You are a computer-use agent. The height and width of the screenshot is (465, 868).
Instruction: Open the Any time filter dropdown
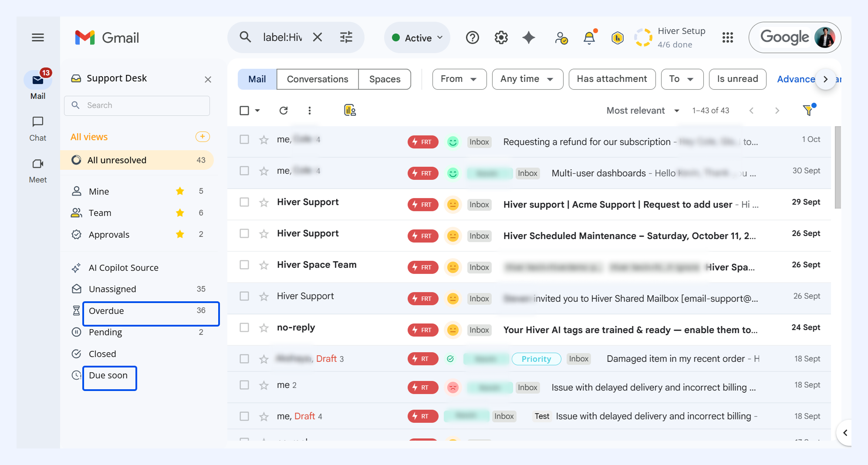tap(527, 79)
